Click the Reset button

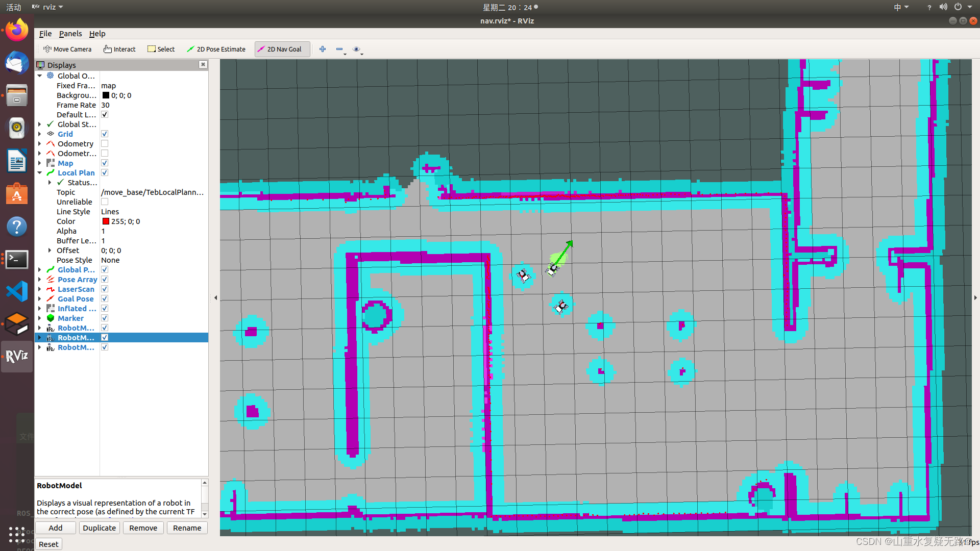tap(48, 544)
